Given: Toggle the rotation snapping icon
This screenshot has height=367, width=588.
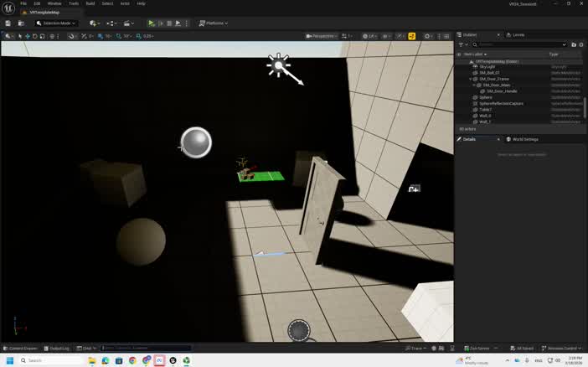Looking at the screenshot, I should point(118,36).
